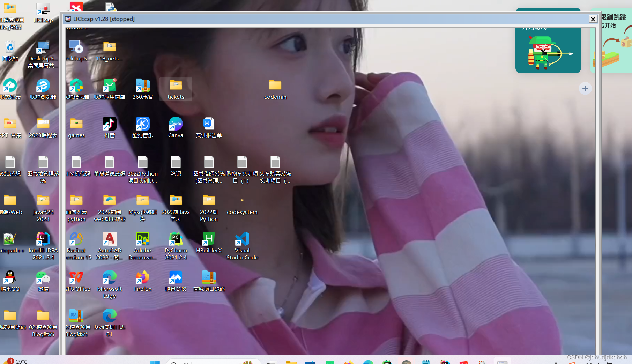The width and height of the screenshot is (632, 364).
Task: Select the 118_nets folder
Action: click(110, 51)
